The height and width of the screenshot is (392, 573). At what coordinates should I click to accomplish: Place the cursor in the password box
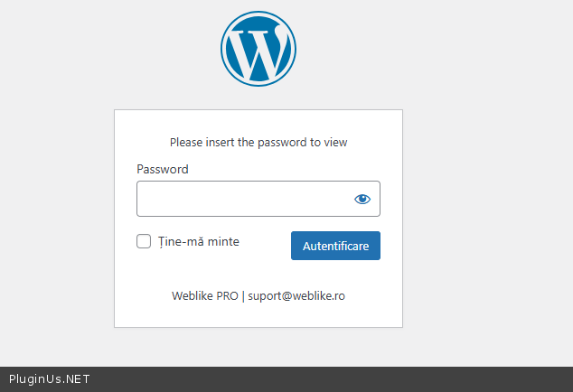pyautogui.click(x=242, y=199)
